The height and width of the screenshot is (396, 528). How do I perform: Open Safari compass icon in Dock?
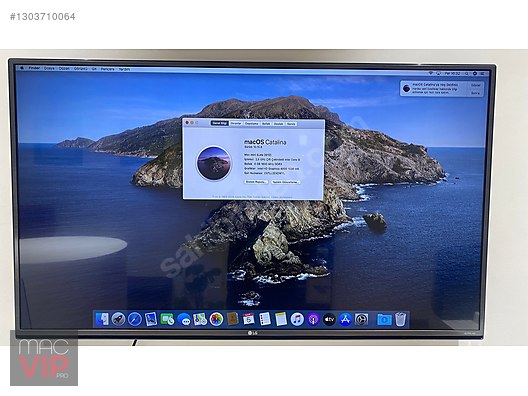click(x=134, y=319)
